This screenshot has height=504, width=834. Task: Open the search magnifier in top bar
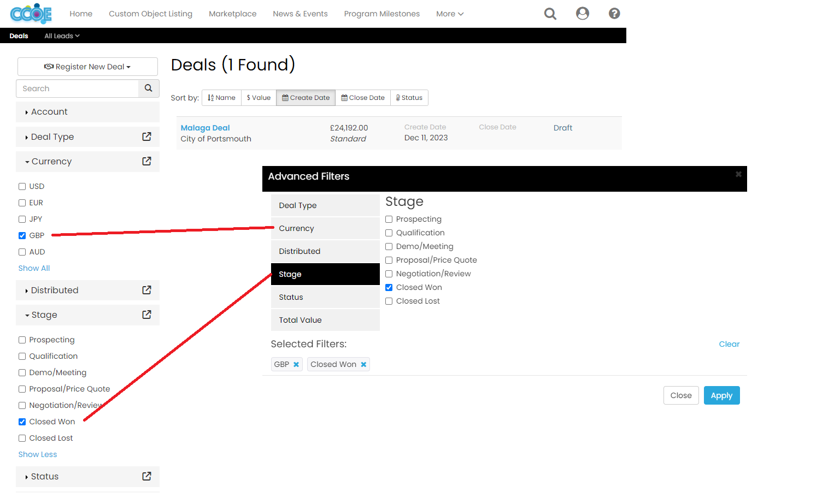(x=550, y=14)
